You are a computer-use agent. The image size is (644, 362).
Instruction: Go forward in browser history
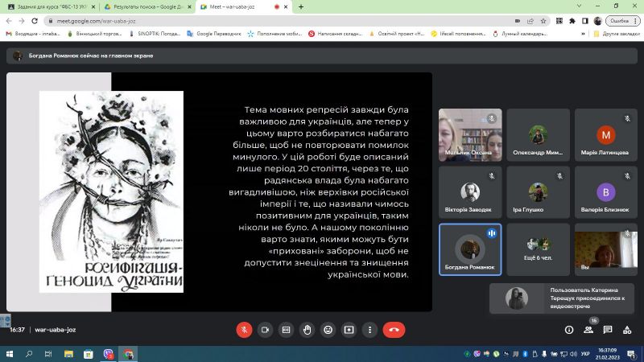pyautogui.click(x=22, y=21)
